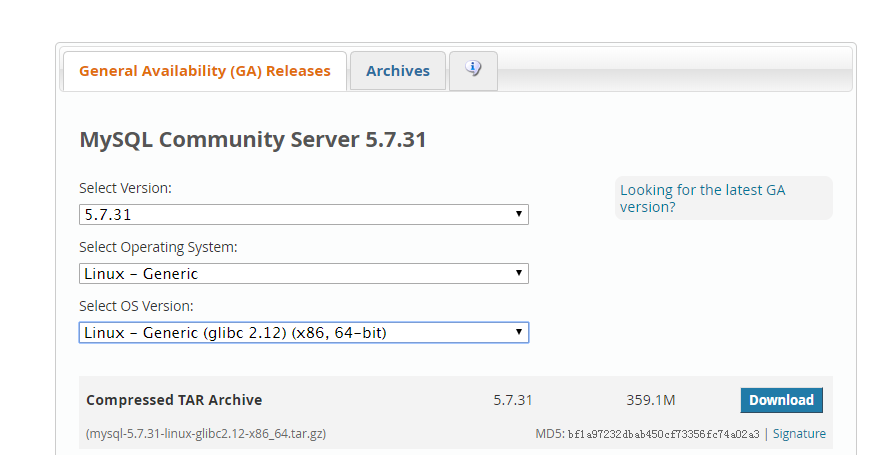Click the 359.1M file size text
876x455 pixels.
(x=651, y=400)
